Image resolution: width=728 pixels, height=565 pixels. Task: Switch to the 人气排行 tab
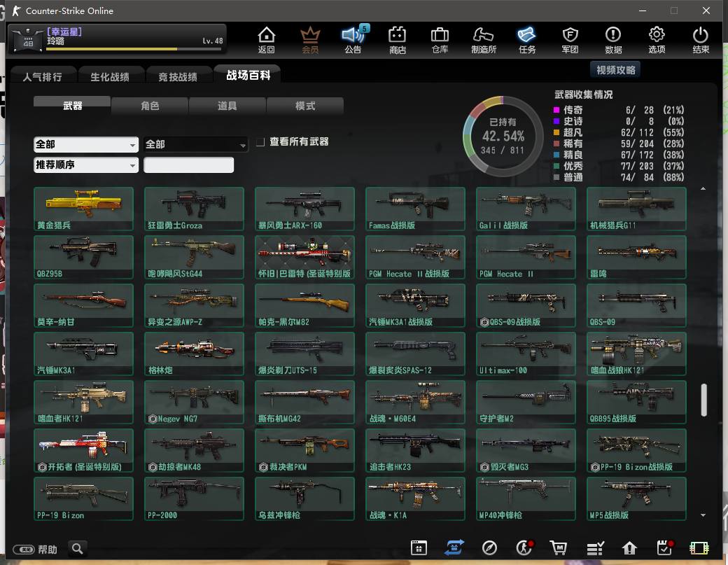point(42,76)
